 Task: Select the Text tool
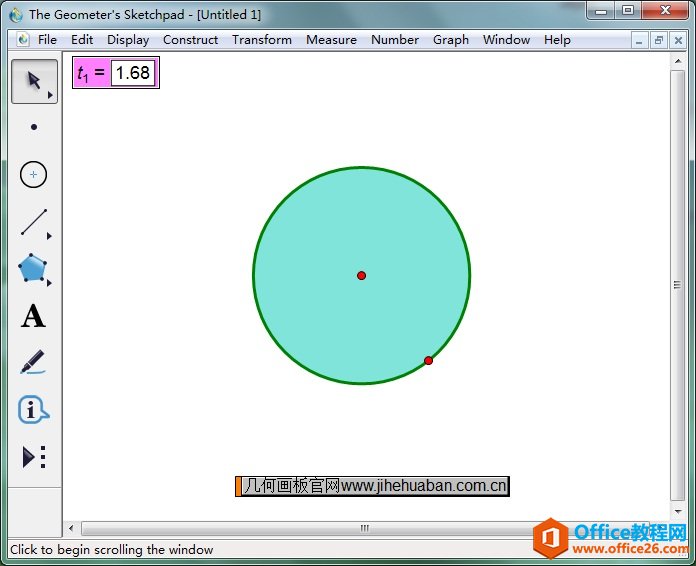pyautogui.click(x=33, y=316)
